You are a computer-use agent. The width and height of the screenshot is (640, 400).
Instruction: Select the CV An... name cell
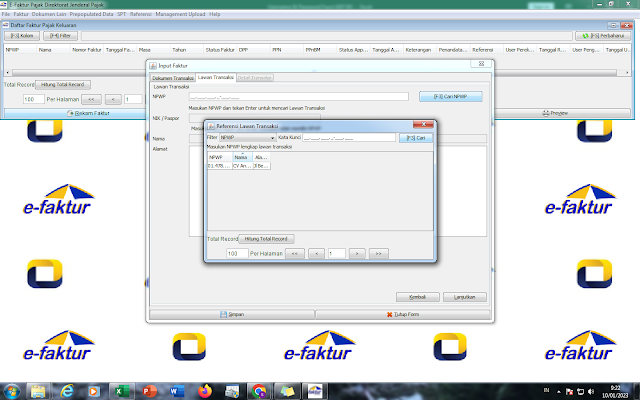242,166
